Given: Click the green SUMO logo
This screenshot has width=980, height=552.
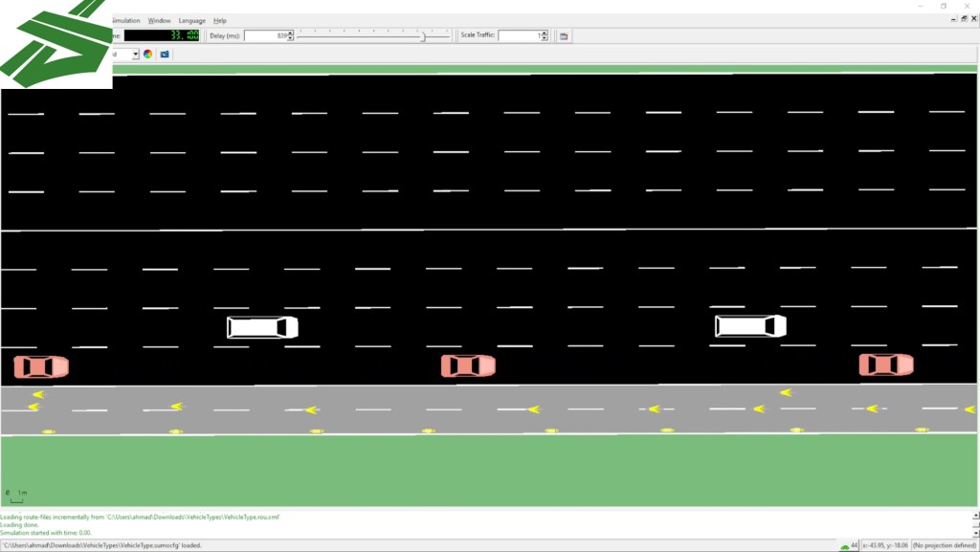Looking at the screenshot, I should tap(55, 43).
